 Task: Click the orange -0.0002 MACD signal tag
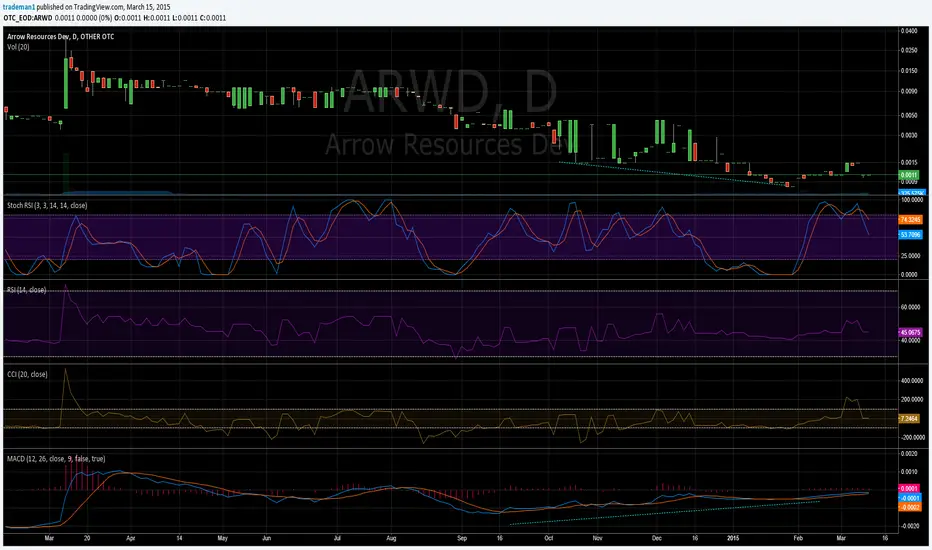909,507
